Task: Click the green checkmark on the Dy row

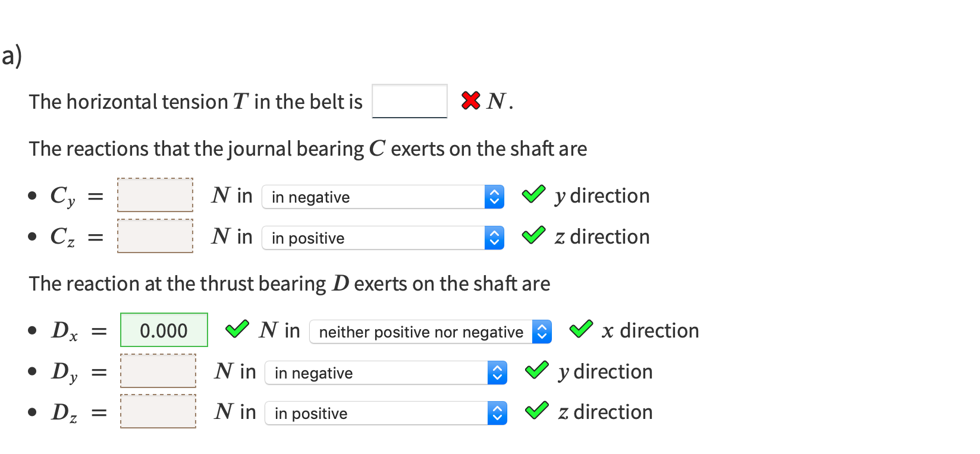Action: [x=537, y=370]
